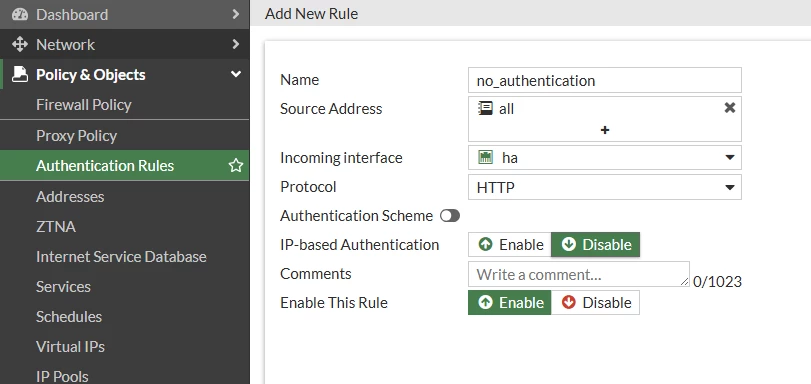
Task: Disable IP-based Authentication
Action: pos(595,244)
